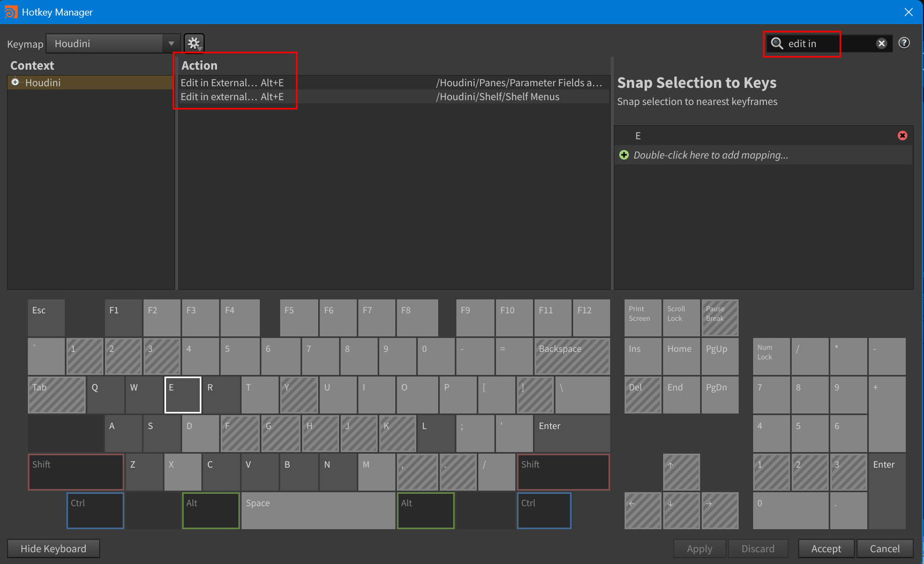Click the Cancel button
Viewport: 924px width, 564px height.
point(885,548)
